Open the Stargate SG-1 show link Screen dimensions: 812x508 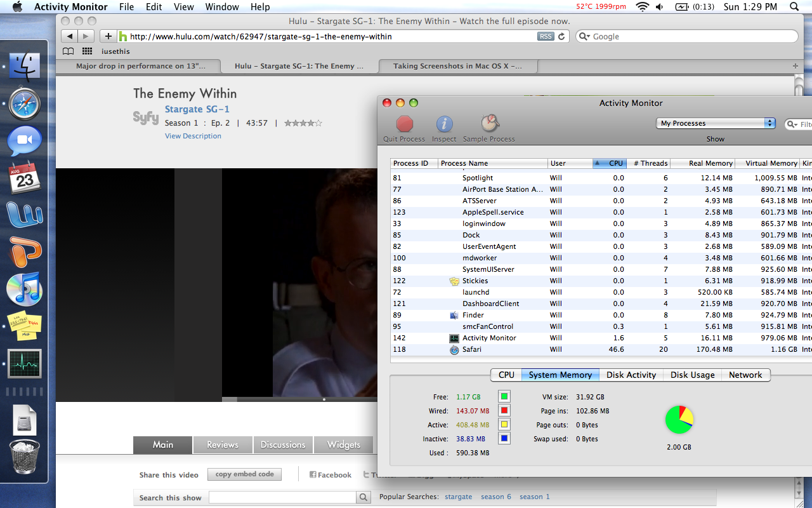[197, 109]
